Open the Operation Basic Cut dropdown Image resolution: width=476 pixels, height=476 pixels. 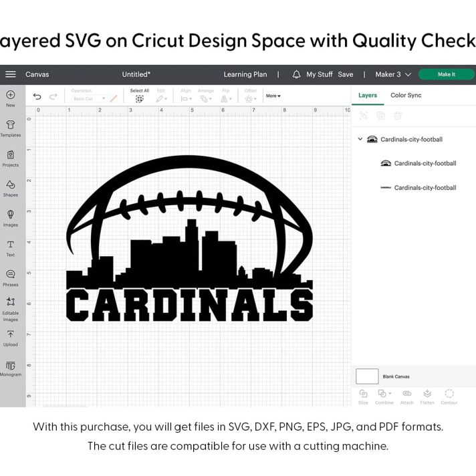90,99
